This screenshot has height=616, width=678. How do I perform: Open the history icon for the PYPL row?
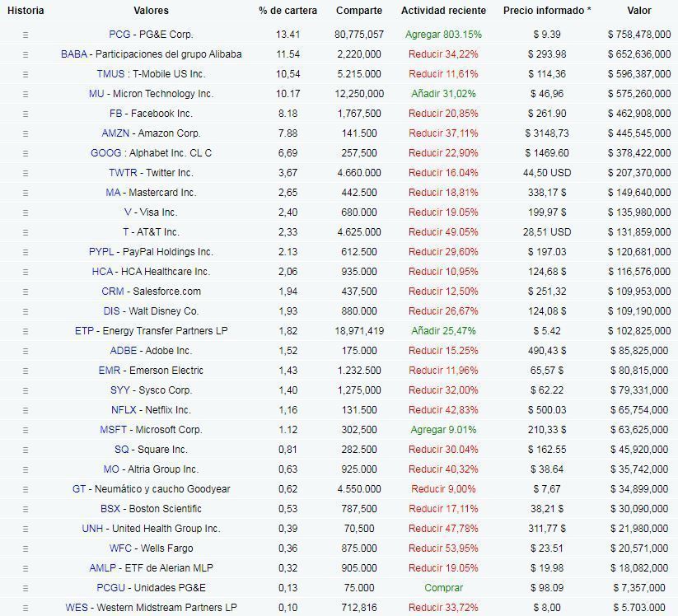tap(26, 253)
